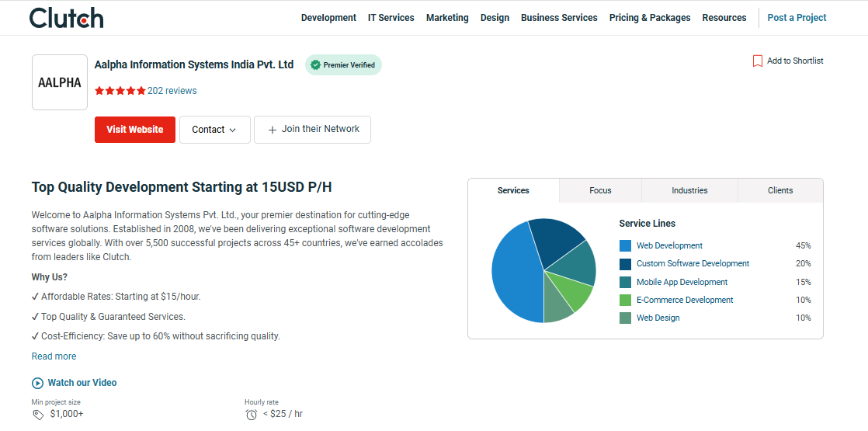The height and width of the screenshot is (431, 868).
Task: Click the five-star rating icons
Action: pyautogui.click(x=120, y=91)
